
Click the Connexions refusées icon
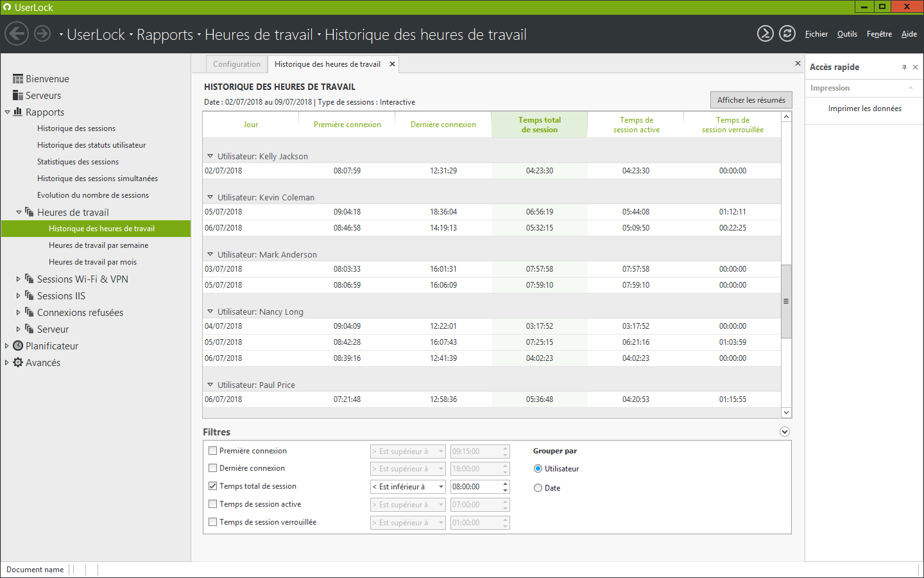click(30, 312)
